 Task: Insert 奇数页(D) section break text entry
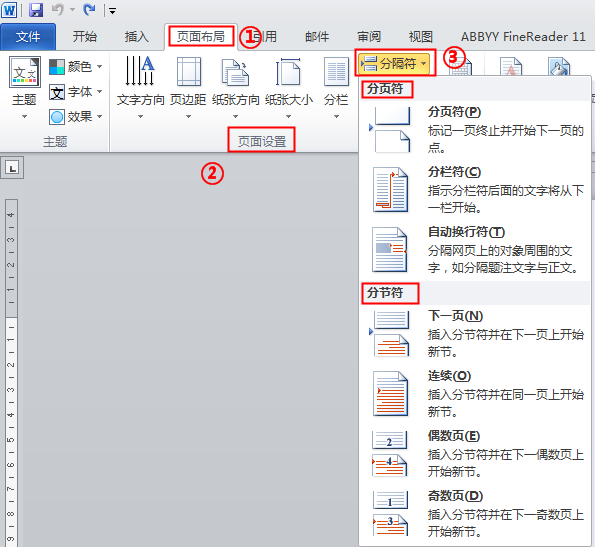(x=455, y=495)
